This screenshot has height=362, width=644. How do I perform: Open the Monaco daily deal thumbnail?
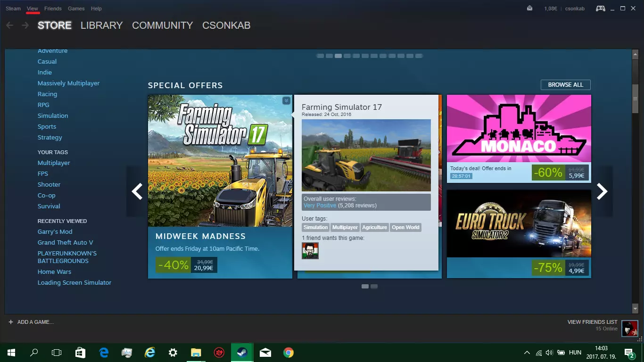519,129
